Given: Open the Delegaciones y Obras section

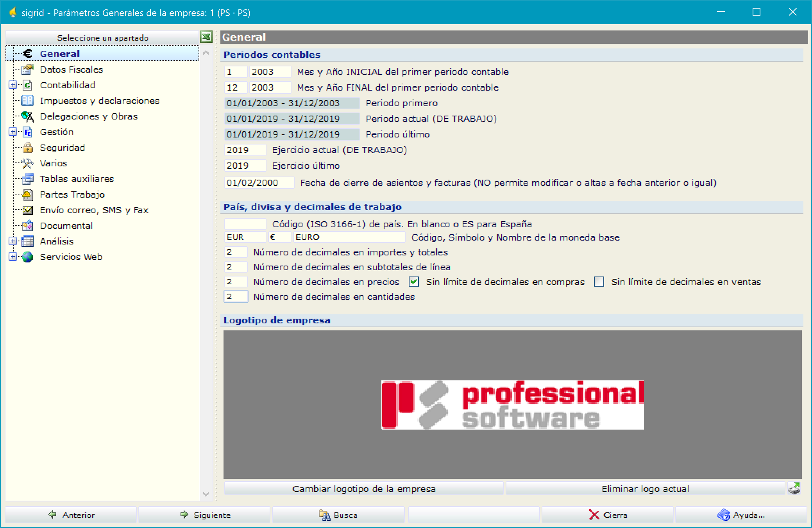Looking at the screenshot, I should pos(89,116).
